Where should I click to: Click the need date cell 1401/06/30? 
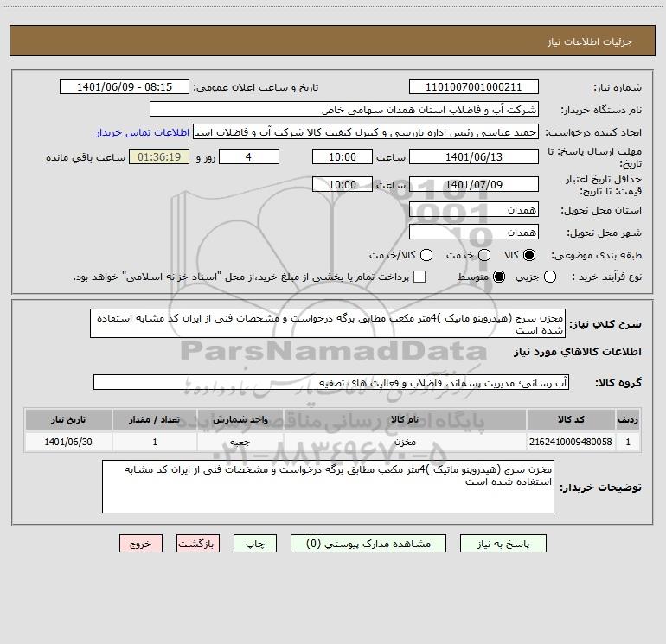(x=68, y=442)
